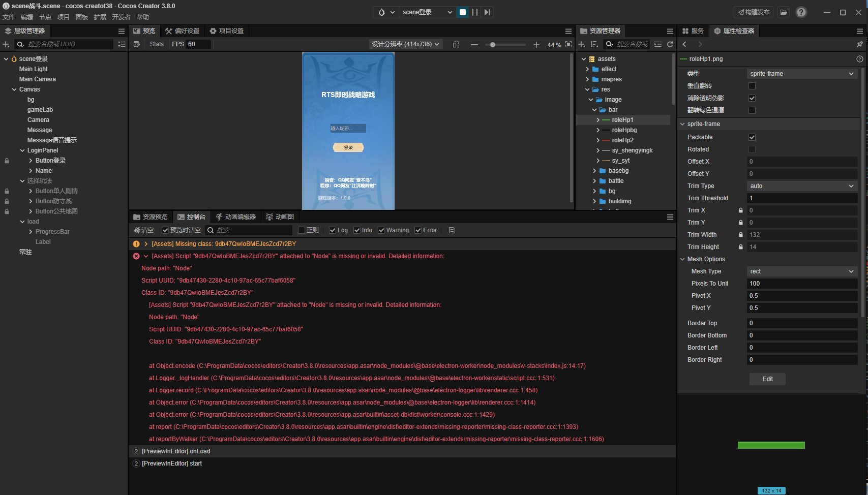Open the preview panel hamburger menu
The width and height of the screenshot is (868, 495).
pos(568,31)
